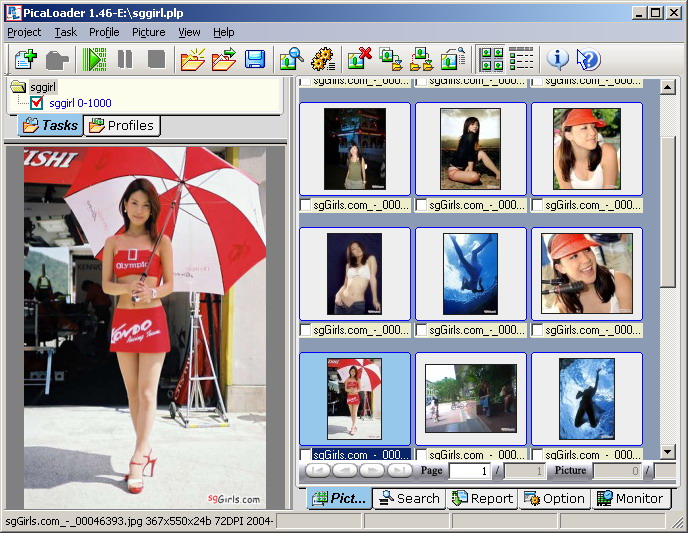688x533 pixels.
Task: Select the sggirl folder tree node
Action: click(43, 87)
